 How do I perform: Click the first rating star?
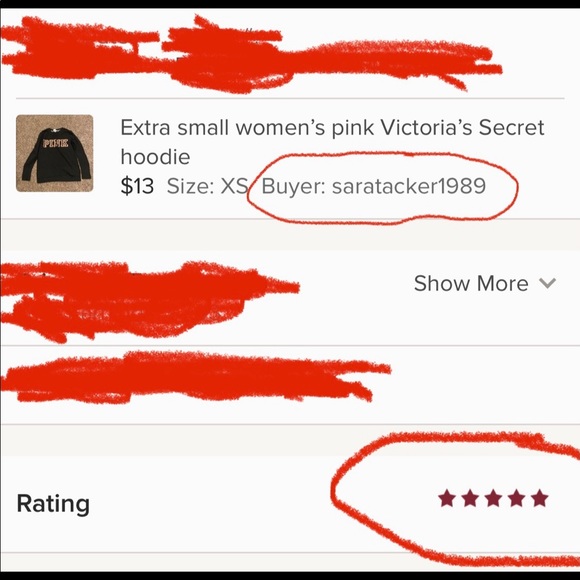pos(446,498)
